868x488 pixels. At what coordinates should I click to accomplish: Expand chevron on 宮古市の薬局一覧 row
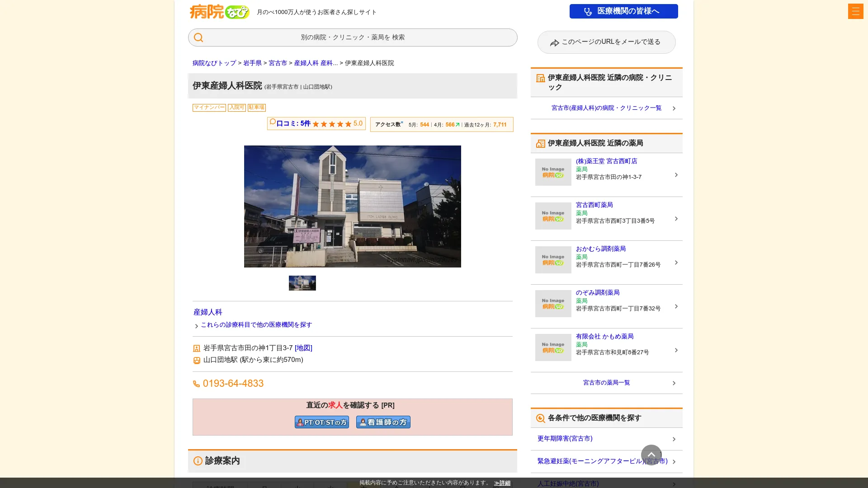[x=674, y=383]
